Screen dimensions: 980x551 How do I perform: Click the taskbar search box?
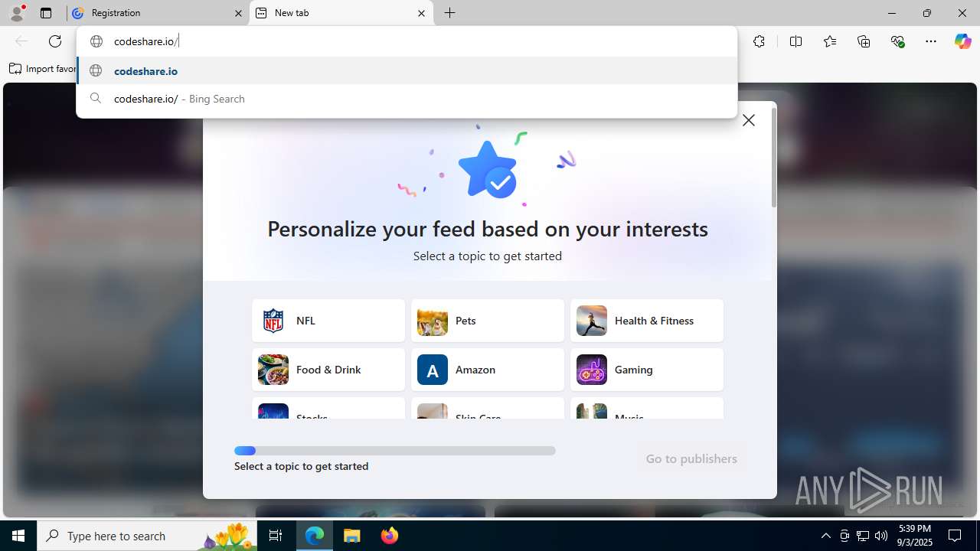(147, 536)
